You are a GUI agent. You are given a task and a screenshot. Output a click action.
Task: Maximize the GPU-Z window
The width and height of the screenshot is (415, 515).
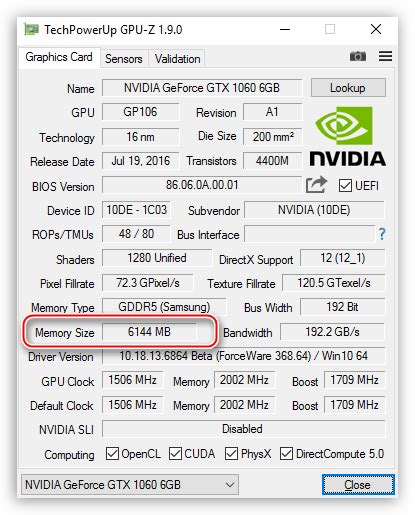[x=330, y=29]
